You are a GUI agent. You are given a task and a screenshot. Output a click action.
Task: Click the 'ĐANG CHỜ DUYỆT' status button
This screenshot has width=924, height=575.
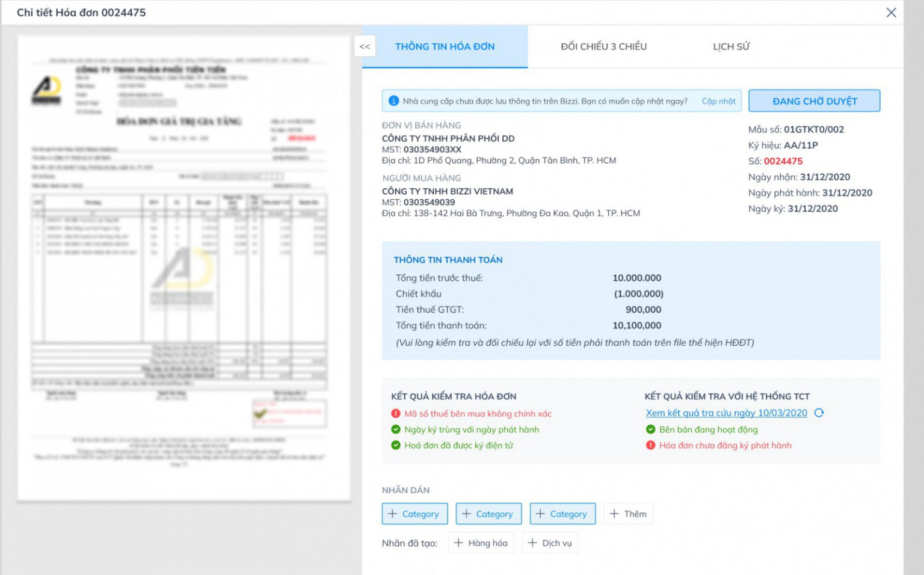[813, 100]
